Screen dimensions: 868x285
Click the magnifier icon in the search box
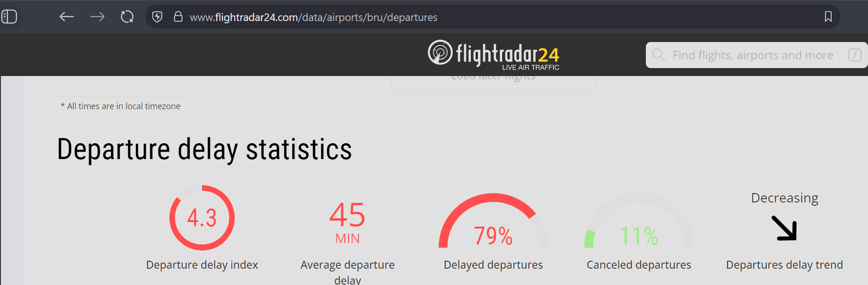pyautogui.click(x=658, y=55)
